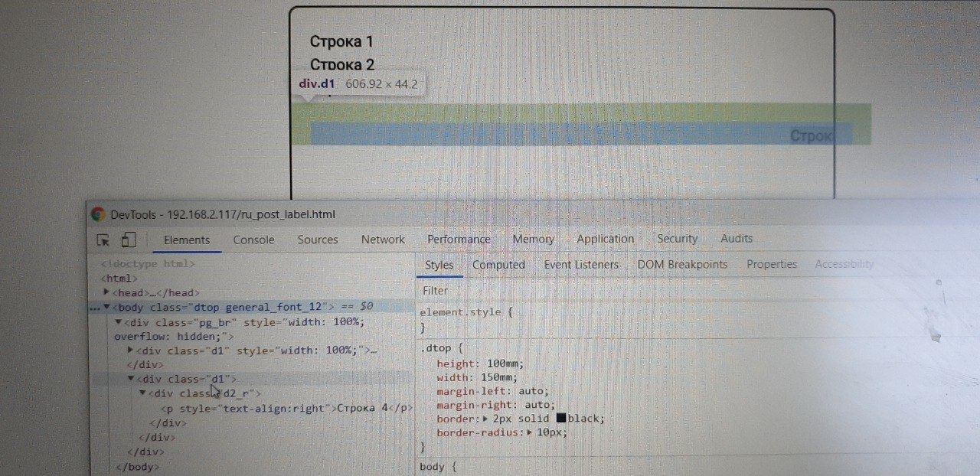Expand the border-radius shorthand triangle

coord(531,432)
